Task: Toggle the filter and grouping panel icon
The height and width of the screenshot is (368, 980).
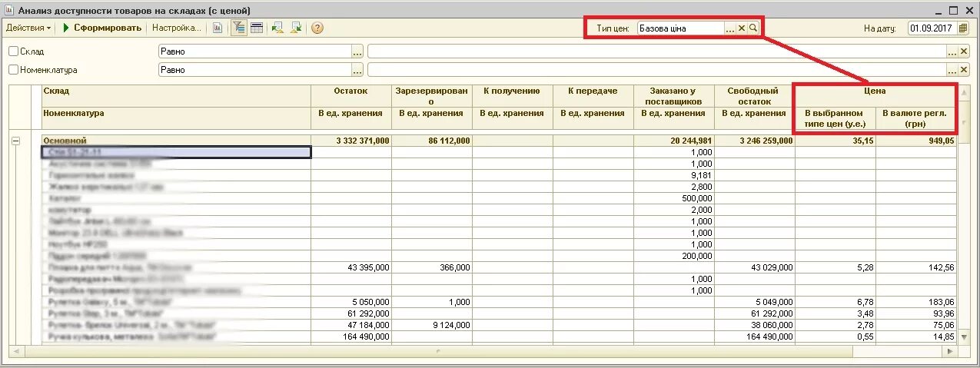Action: (x=238, y=28)
